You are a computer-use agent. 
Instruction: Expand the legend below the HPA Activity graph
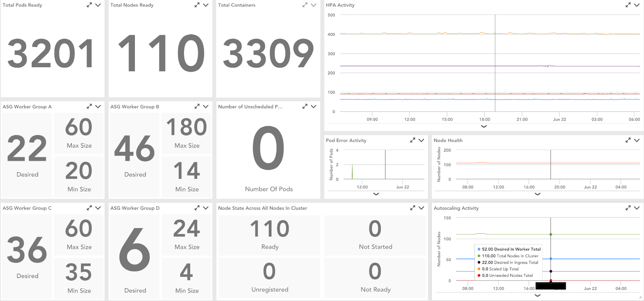(x=484, y=126)
